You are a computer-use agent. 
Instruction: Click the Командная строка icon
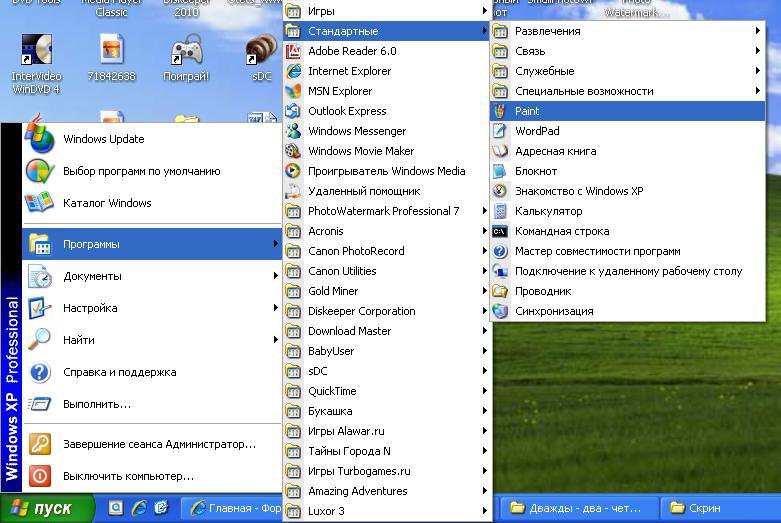500,231
